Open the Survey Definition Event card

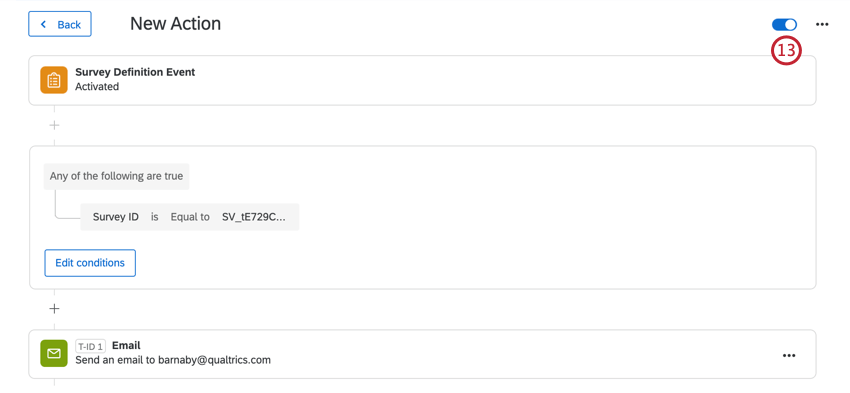[x=422, y=80]
